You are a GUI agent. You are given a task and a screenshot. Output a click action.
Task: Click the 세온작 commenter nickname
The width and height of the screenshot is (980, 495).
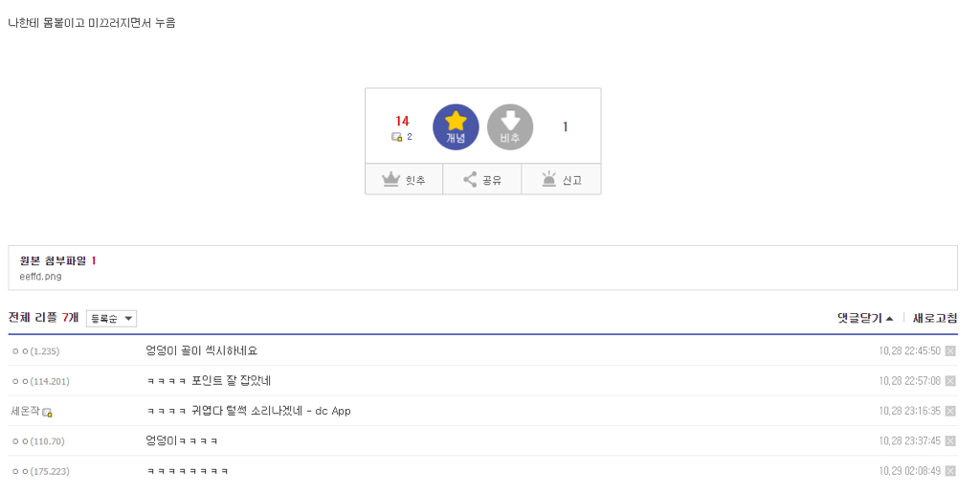pyautogui.click(x=25, y=411)
